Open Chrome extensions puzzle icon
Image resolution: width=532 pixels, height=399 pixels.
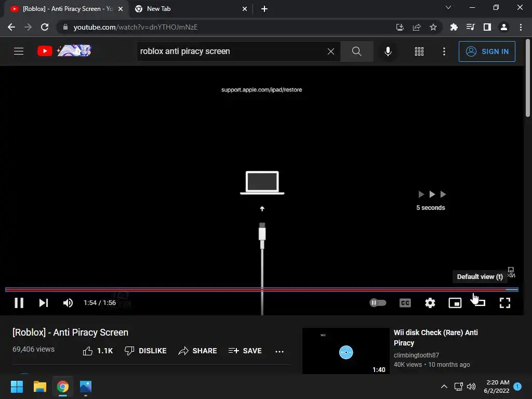pyautogui.click(x=454, y=27)
